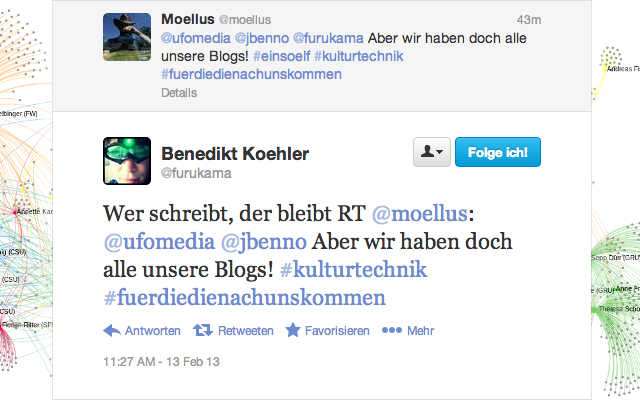640x400 pixels.
Task: Click the Benedikt Koehler name
Action: point(235,154)
